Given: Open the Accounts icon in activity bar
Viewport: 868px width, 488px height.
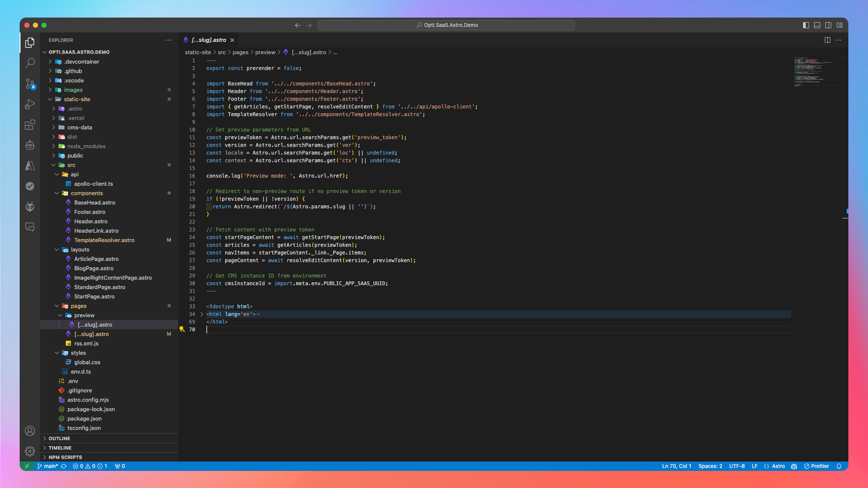Looking at the screenshot, I should [x=30, y=431].
